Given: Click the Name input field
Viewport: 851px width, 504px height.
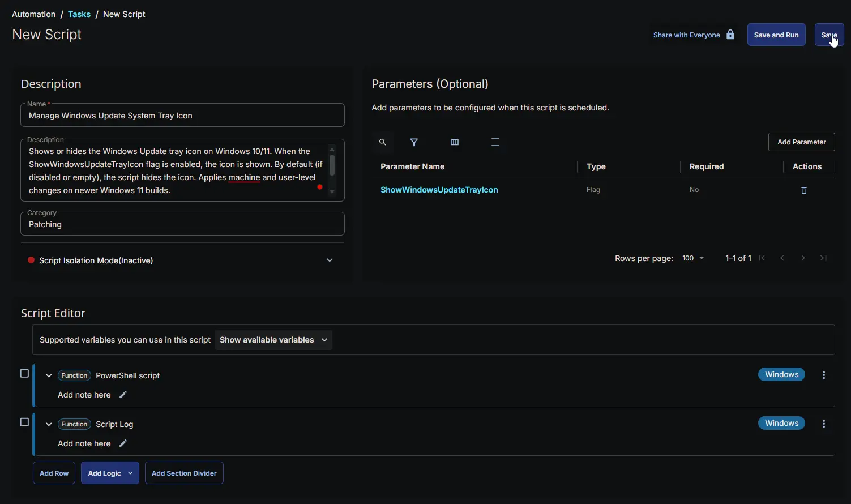Looking at the screenshot, I should click(182, 116).
